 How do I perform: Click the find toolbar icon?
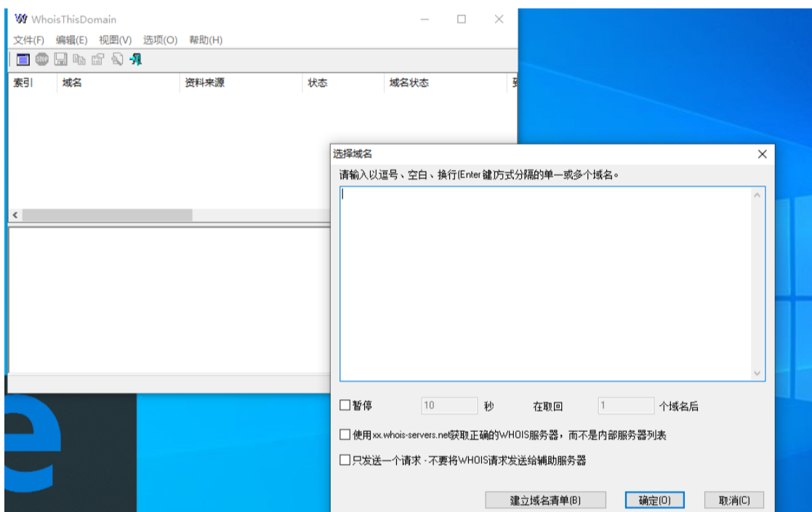click(x=117, y=60)
